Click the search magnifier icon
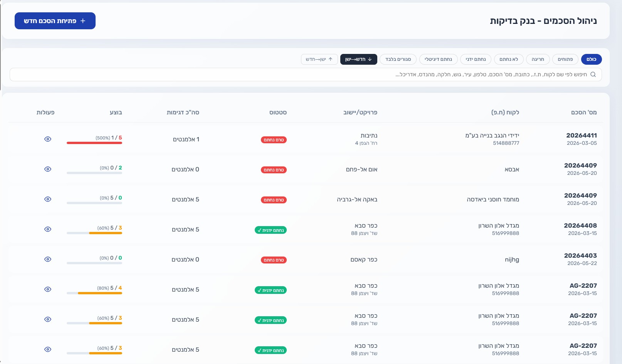Image resolution: width=622 pixels, height=364 pixels. (593, 74)
